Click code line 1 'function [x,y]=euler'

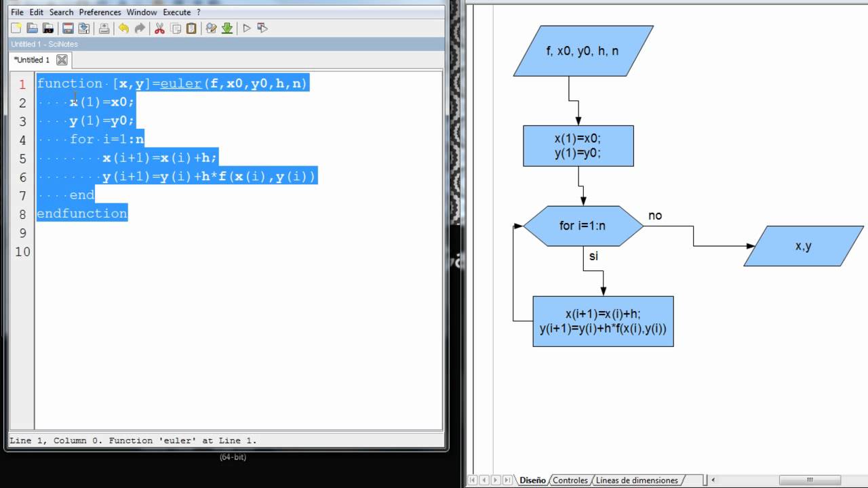[173, 83]
